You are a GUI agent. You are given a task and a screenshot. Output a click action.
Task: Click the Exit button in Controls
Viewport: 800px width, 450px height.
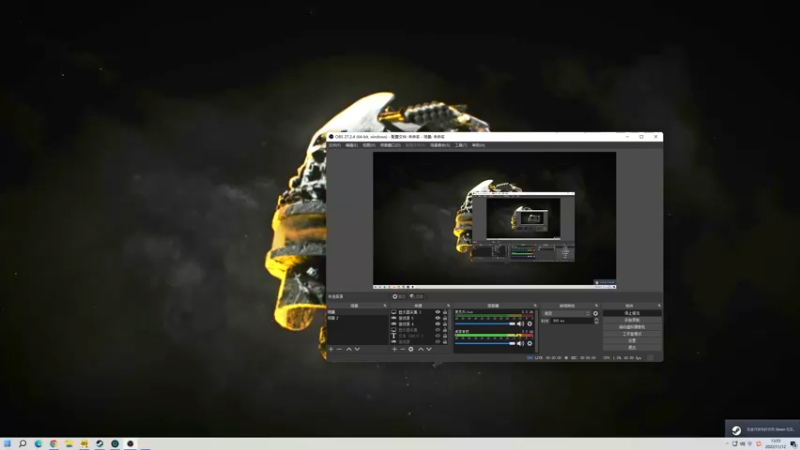pyautogui.click(x=632, y=347)
